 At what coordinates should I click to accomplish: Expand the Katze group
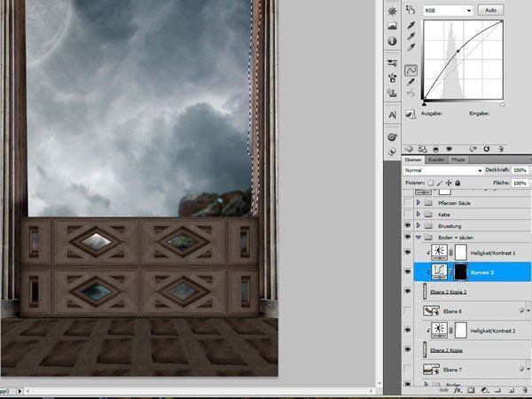[418, 214]
